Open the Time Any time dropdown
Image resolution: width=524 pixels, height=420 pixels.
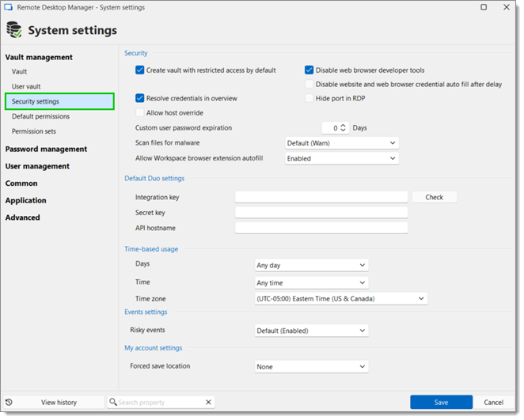pos(311,283)
